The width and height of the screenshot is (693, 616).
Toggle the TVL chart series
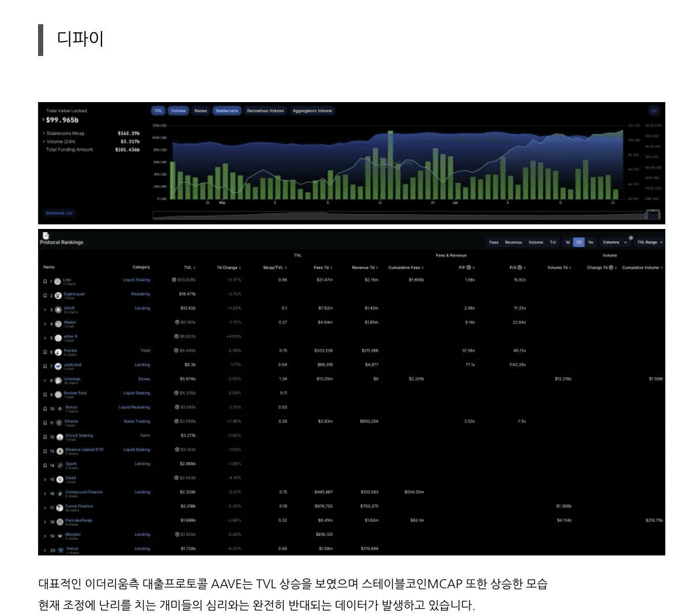point(158,111)
